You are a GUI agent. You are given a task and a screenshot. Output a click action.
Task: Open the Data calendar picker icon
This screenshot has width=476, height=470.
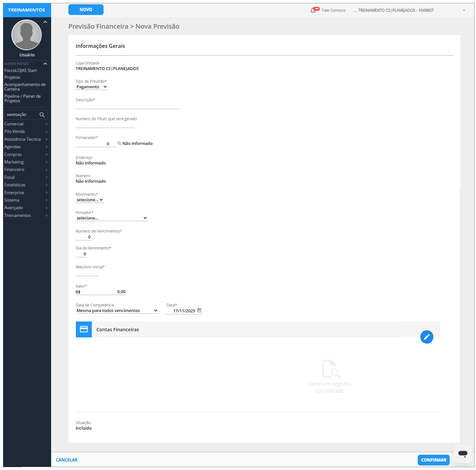199,310
